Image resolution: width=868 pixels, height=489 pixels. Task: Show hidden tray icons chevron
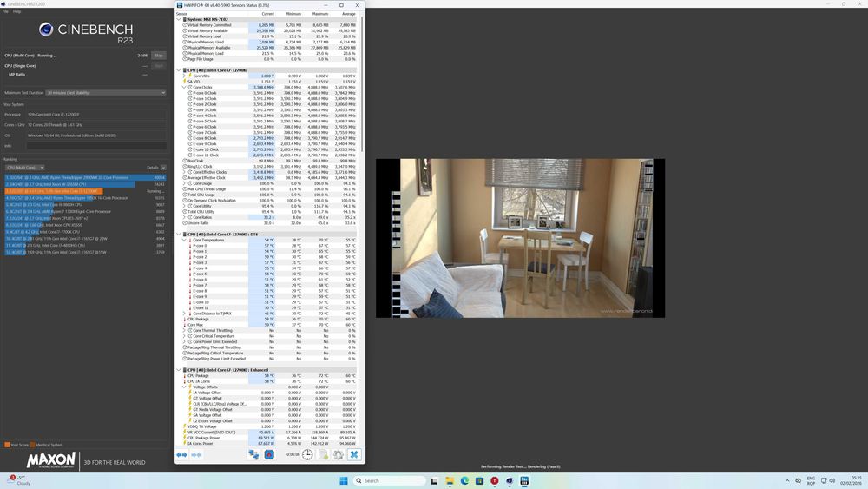click(787, 480)
